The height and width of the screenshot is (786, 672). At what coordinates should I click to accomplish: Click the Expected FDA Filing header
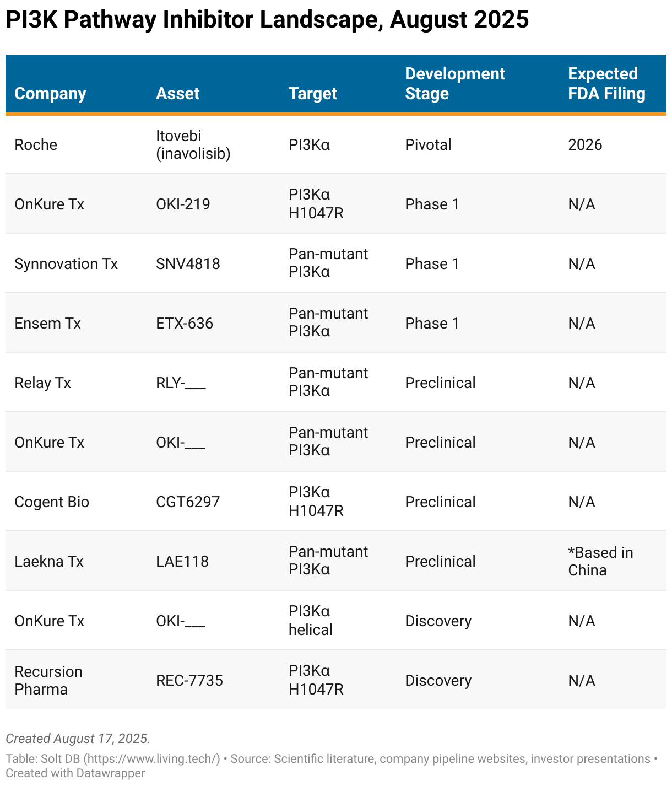click(x=606, y=84)
